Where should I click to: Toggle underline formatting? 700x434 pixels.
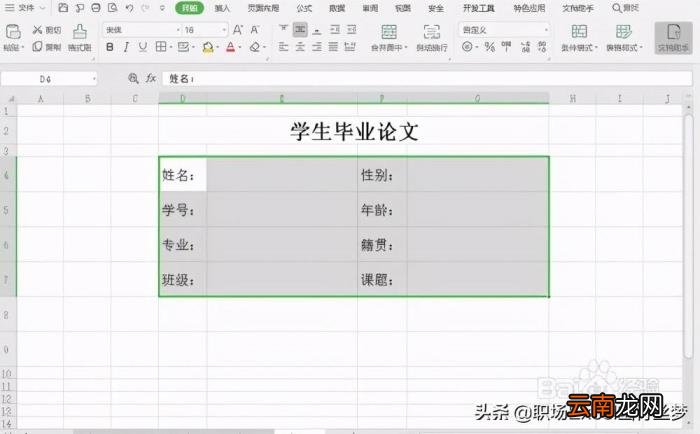[x=143, y=46]
